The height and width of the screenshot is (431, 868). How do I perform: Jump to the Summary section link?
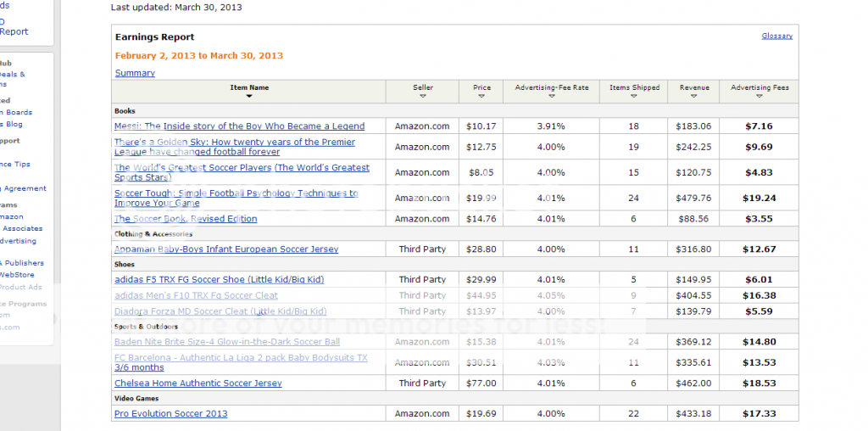coord(135,73)
